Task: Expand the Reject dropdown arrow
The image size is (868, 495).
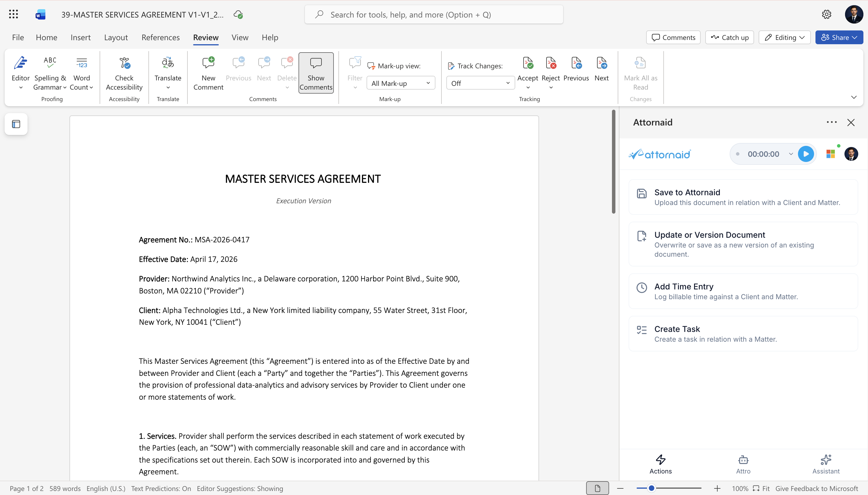Action: (551, 88)
